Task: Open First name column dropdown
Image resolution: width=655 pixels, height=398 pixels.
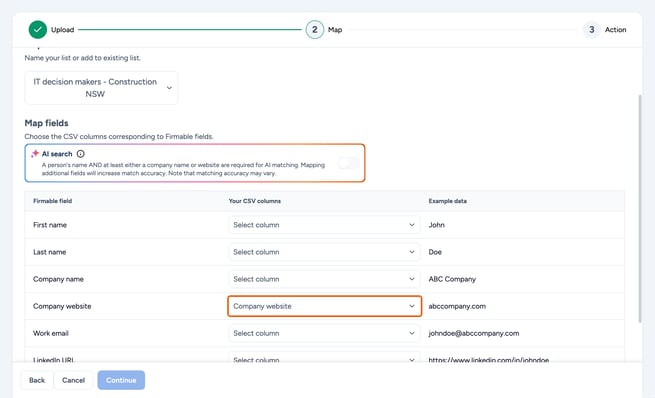Action: (324, 225)
